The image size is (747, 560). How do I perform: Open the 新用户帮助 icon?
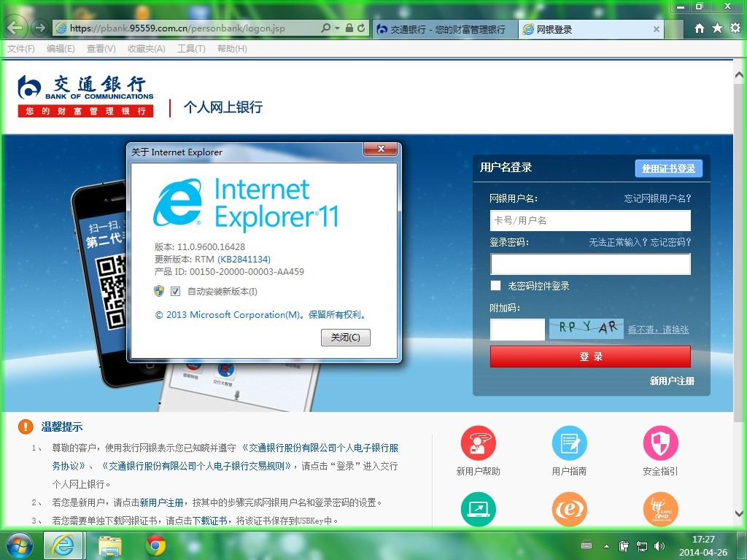tap(479, 443)
